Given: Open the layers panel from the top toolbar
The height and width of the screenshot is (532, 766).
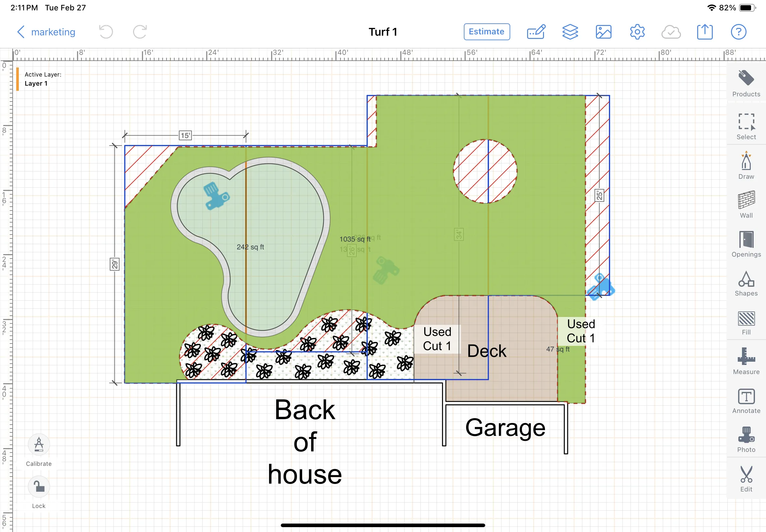Looking at the screenshot, I should 570,32.
